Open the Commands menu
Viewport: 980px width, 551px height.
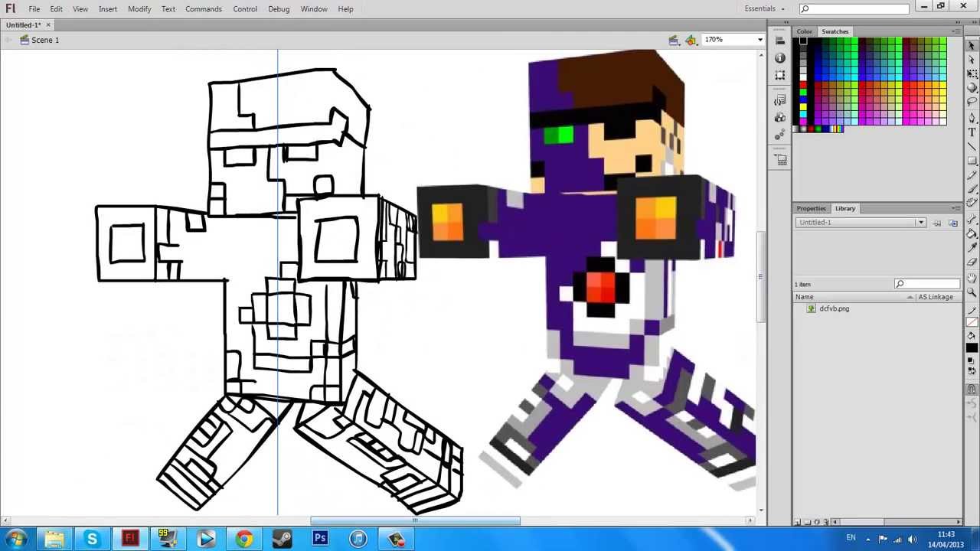[204, 9]
